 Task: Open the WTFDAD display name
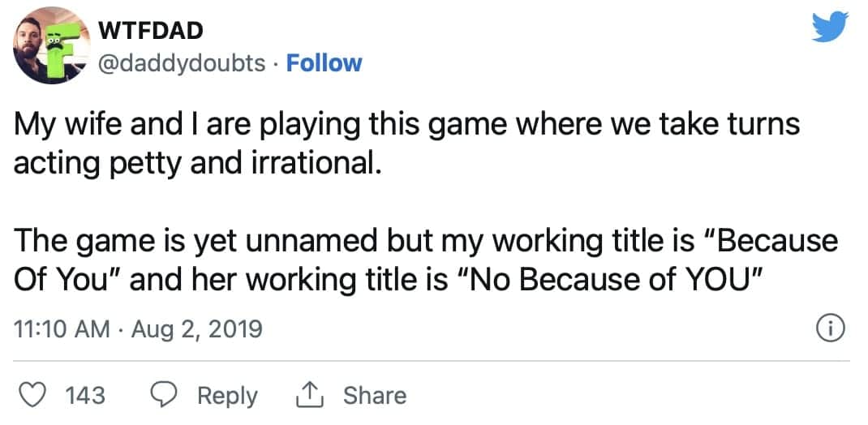pyautogui.click(x=150, y=31)
